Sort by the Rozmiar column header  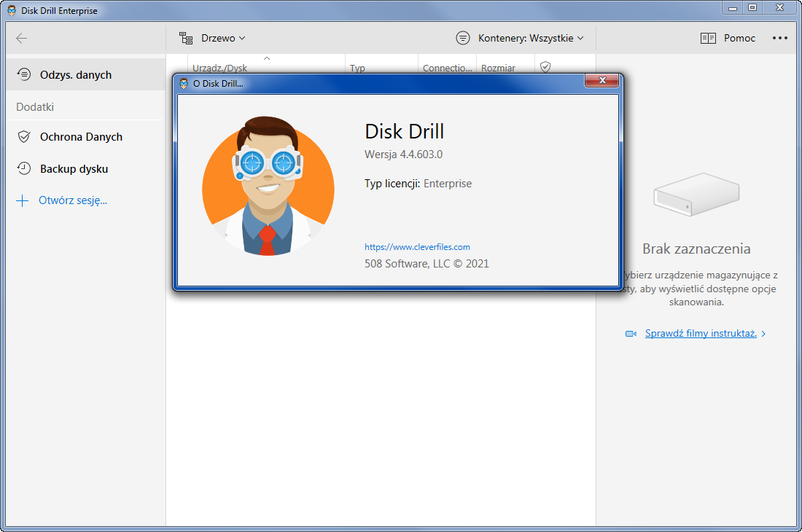coord(498,68)
